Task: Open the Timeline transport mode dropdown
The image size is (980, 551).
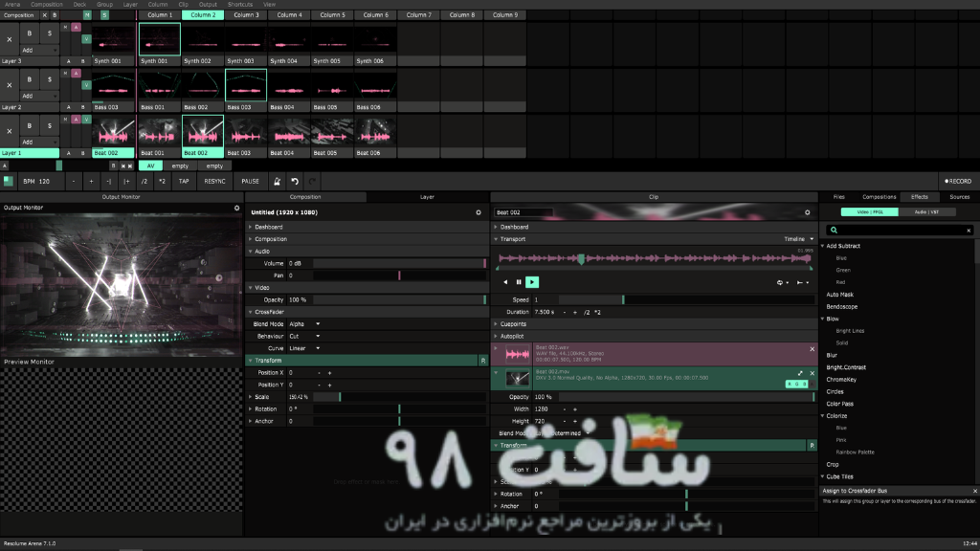Action: [x=799, y=239]
